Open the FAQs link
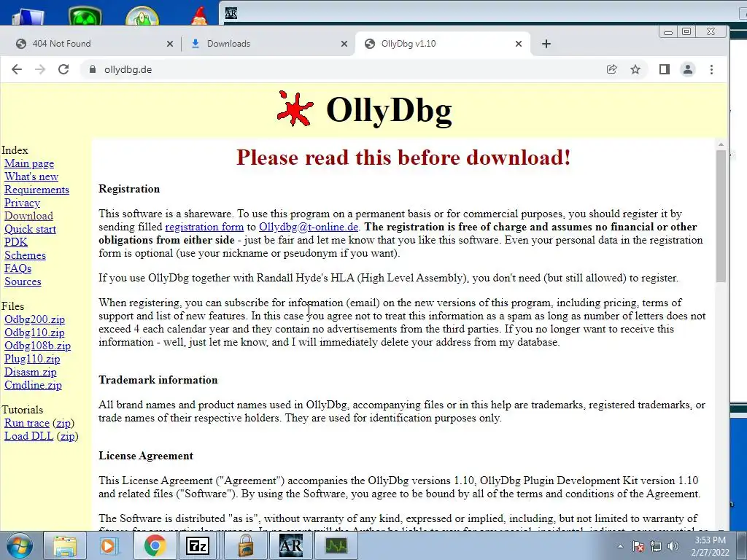Image resolution: width=747 pixels, height=560 pixels. click(x=18, y=268)
